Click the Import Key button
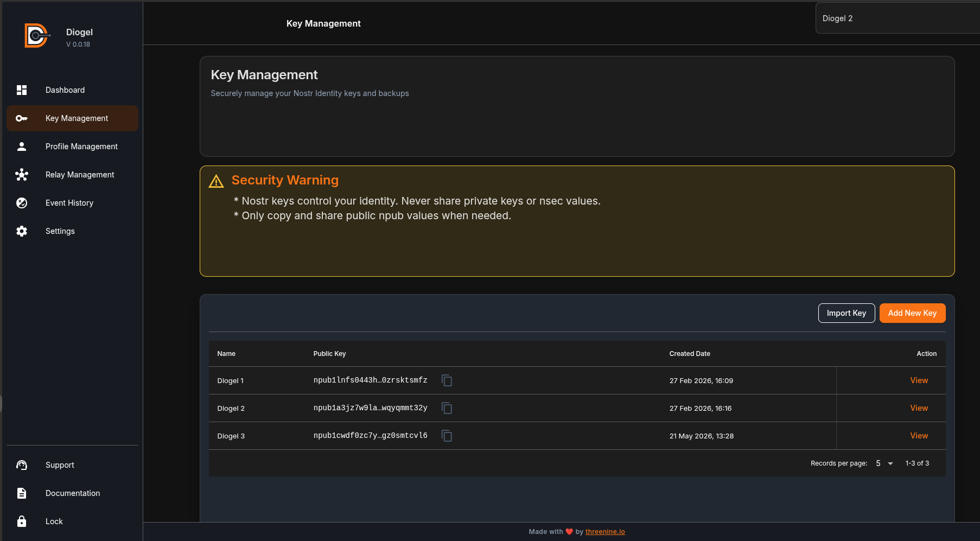 pyautogui.click(x=847, y=313)
